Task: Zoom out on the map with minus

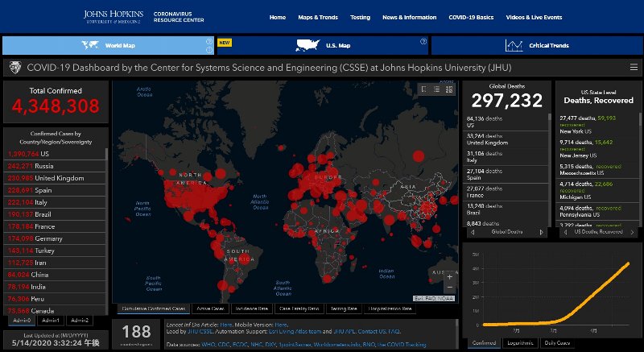Action: point(450,287)
